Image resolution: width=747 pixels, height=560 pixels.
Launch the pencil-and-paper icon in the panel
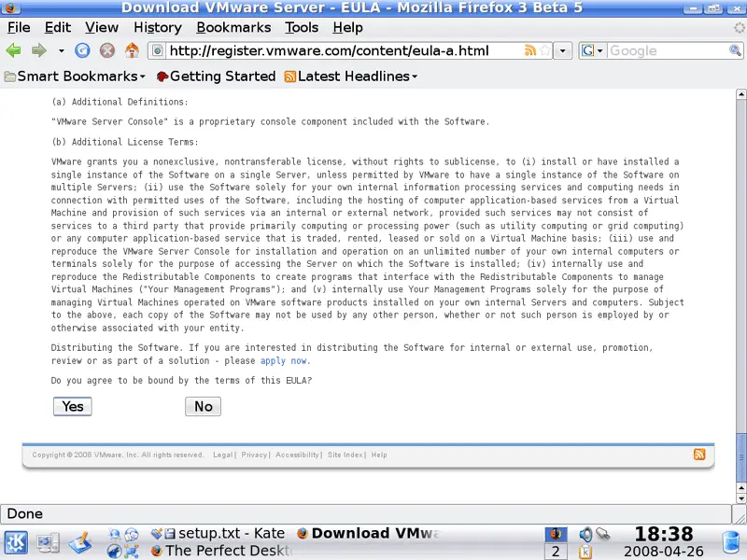[x=80, y=543]
